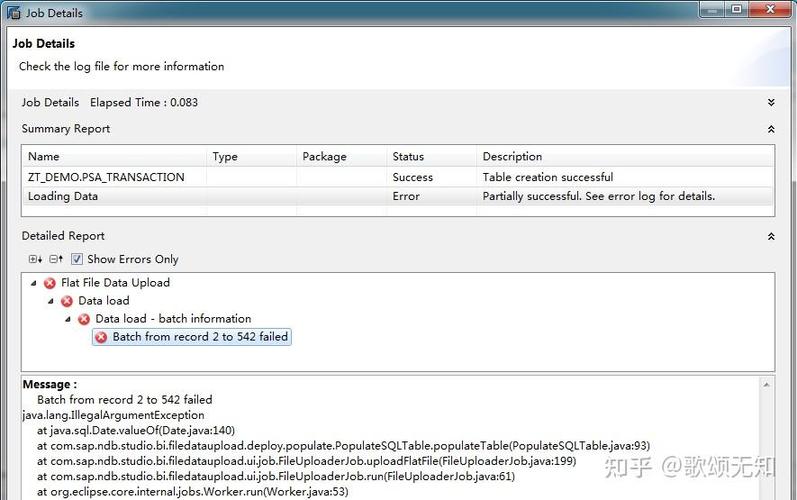This screenshot has height=500, width=797.
Task: Click error icon beside Flat File Data Upload
Action: (50, 283)
